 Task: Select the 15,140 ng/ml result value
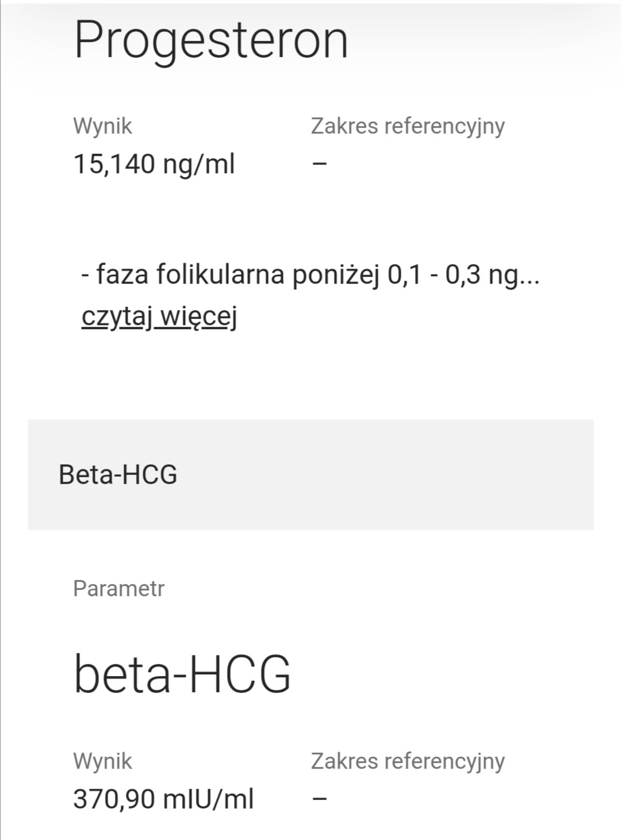[154, 164]
